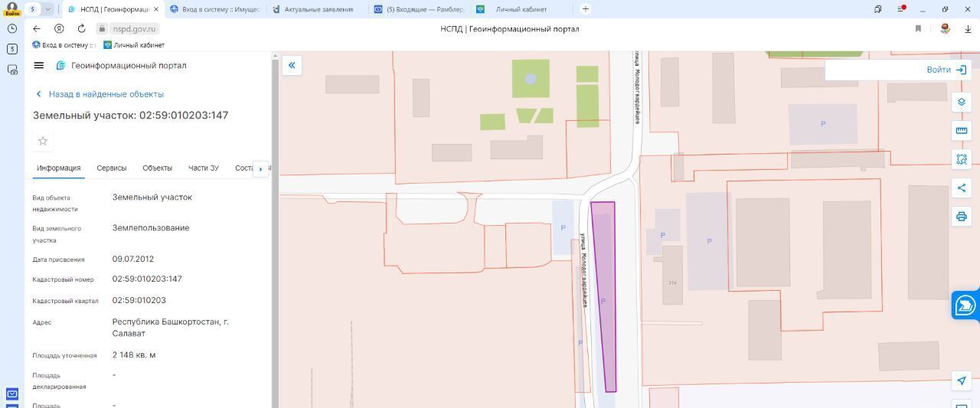Go back with the browser back arrow
This screenshot has width=980, height=408.
(x=37, y=28)
